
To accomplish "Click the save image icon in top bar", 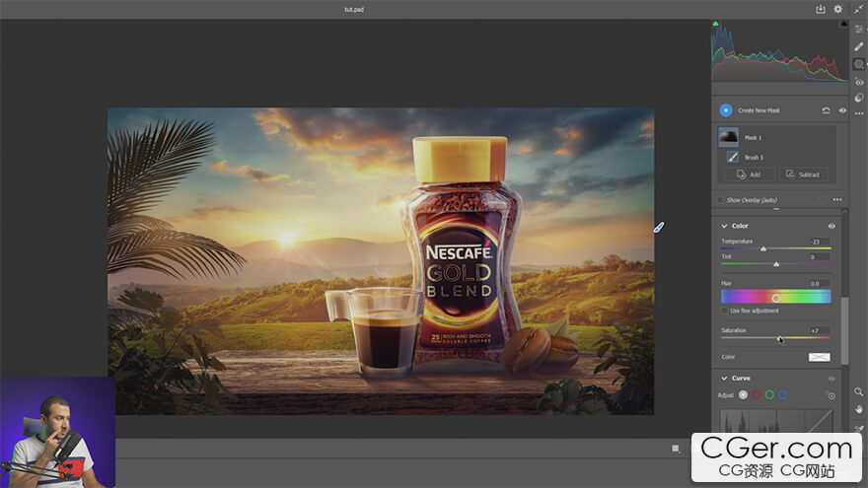I will 821,10.
